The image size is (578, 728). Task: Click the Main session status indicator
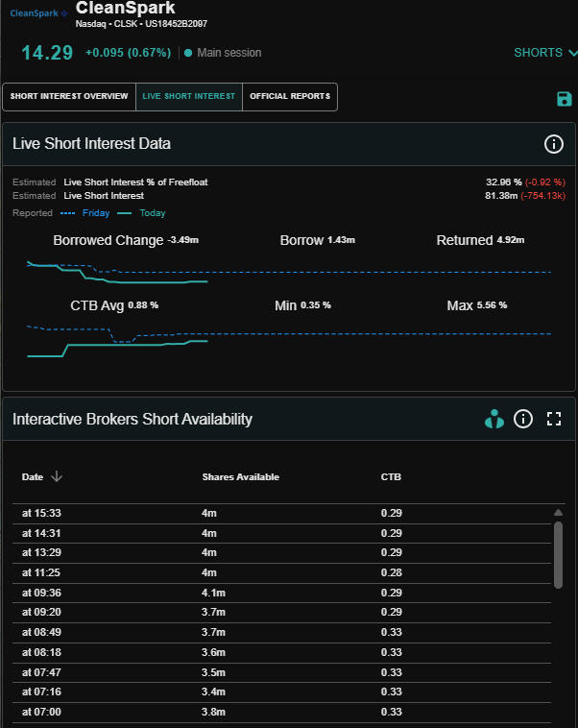[x=223, y=53]
